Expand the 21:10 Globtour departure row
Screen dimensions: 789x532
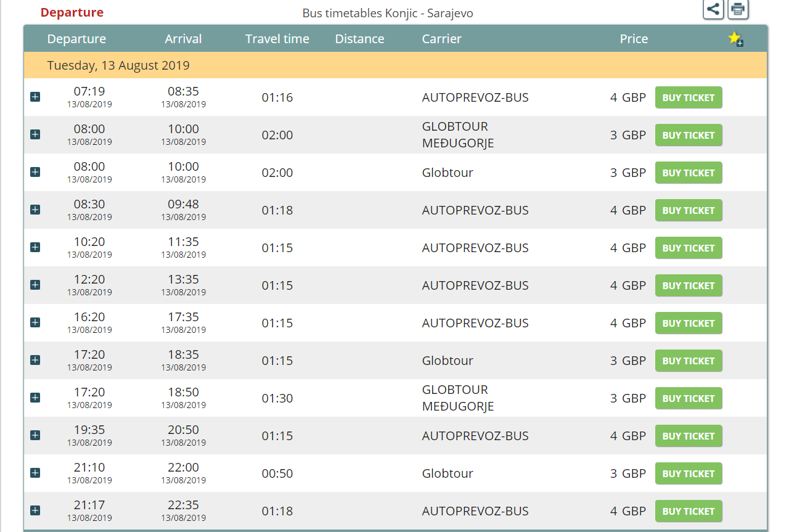click(x=35, y=473)
